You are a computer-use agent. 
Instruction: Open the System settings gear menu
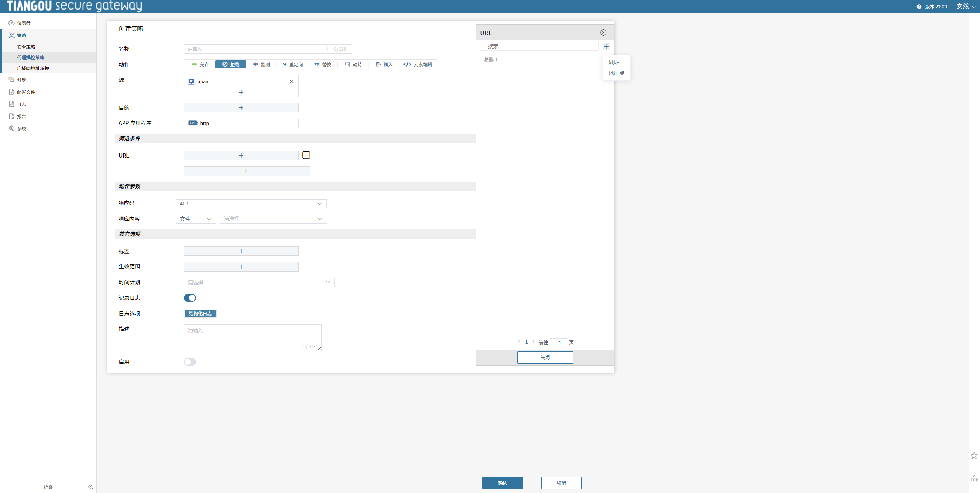(x=12, y=129)
